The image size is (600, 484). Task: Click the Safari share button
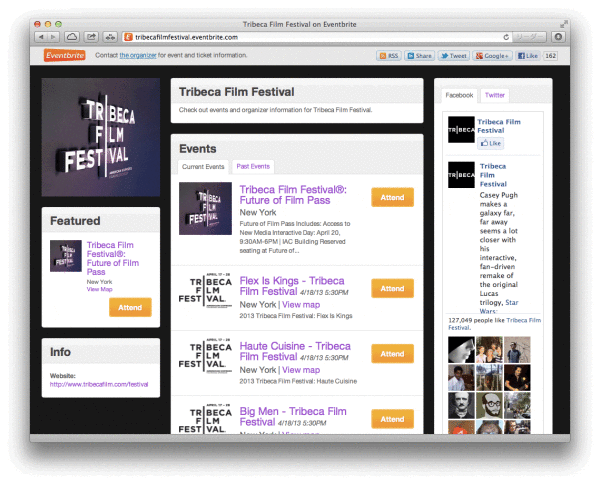click(x=92, y=36)
